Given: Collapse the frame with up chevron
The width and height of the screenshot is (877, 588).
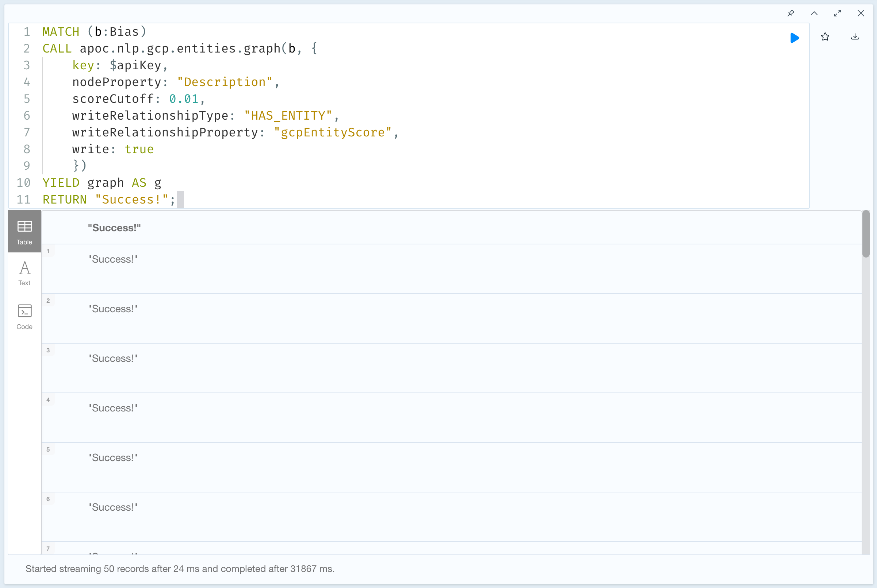Looking at the screenshot, I should [x=814, y=13].
